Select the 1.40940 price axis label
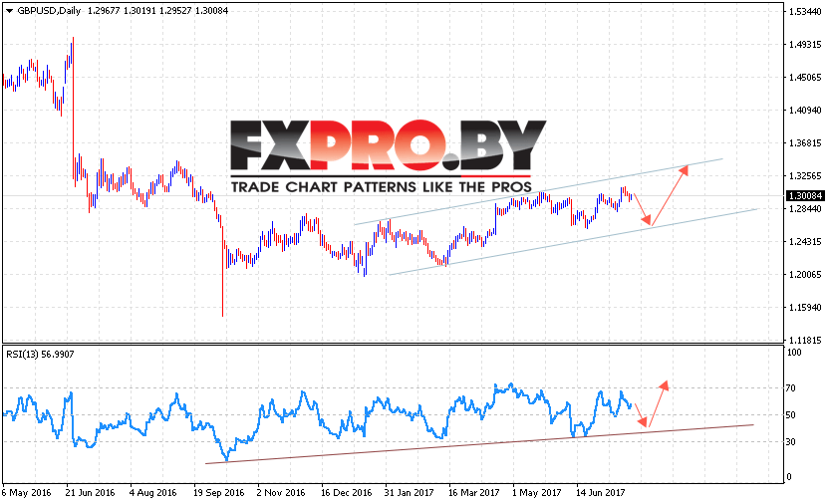 point(805,111)
